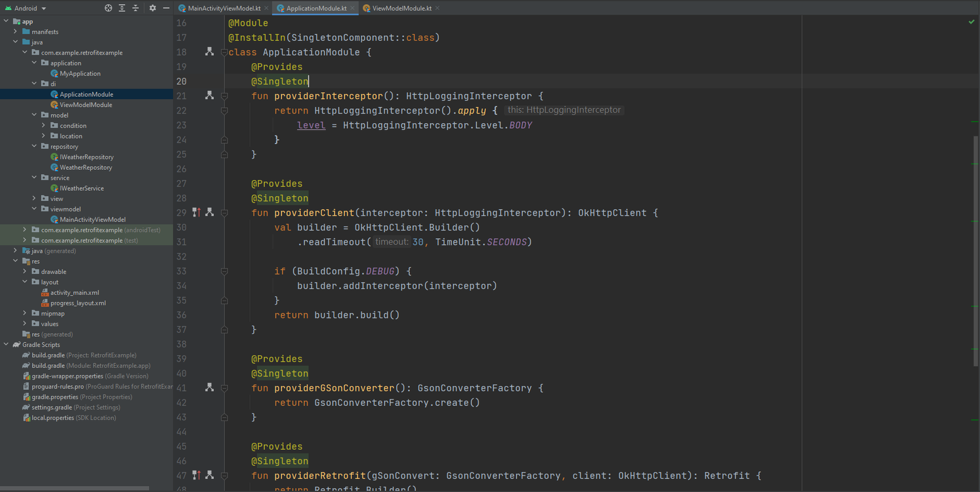Expand the view package
Viewport: 980px width, 492px height.
pos(34,198)
